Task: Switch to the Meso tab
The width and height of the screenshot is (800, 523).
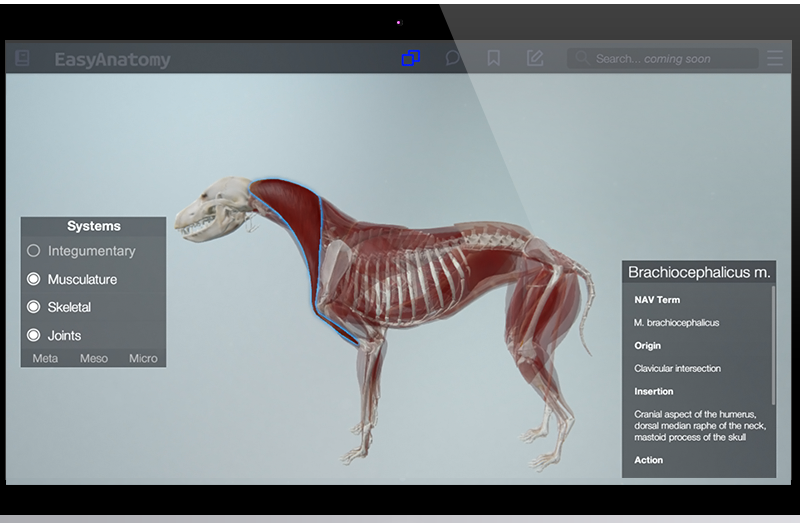Action: click(94, 358)
